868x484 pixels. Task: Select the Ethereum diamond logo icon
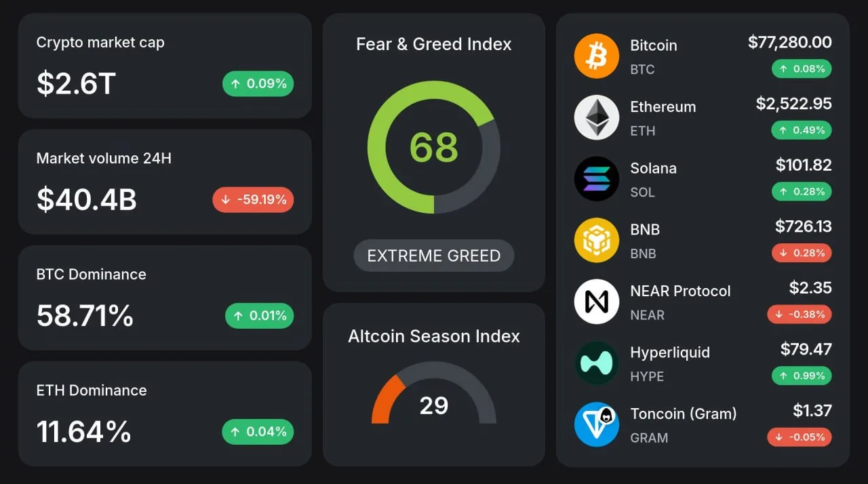(x=597, y=117)
